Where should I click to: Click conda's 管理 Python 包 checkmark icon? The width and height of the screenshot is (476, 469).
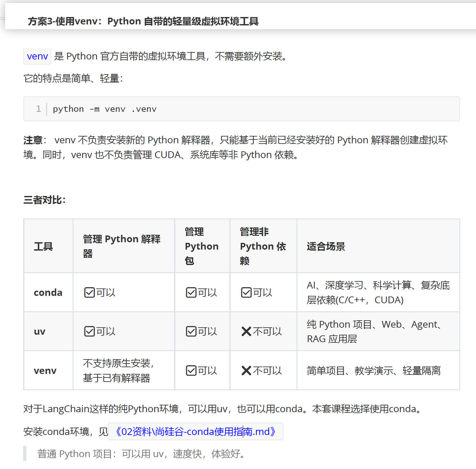coord(191,293)
